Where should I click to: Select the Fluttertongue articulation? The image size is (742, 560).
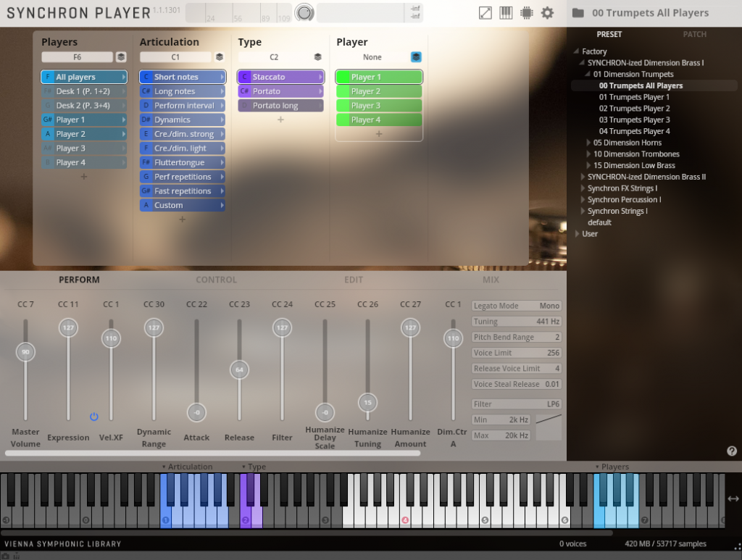coord(182,162)
